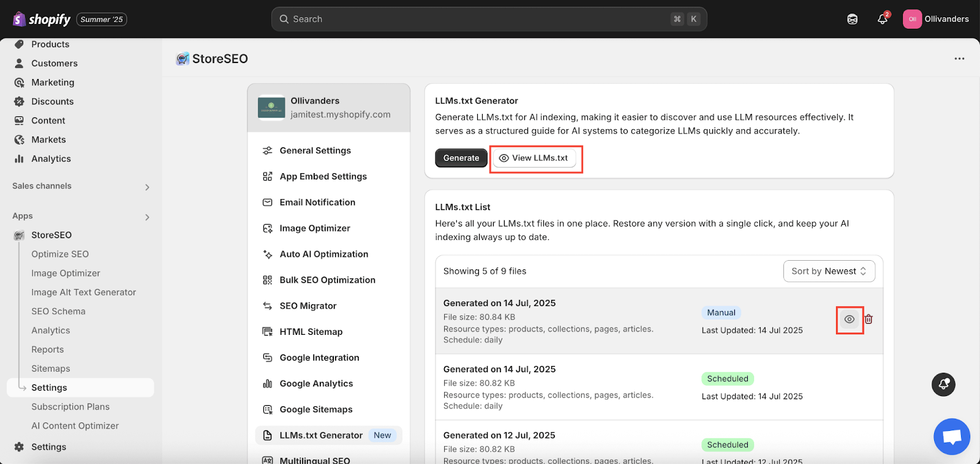Click the App Embed Settings icon
The width and height of the screenshot is (980, 464).
(268, 176)
